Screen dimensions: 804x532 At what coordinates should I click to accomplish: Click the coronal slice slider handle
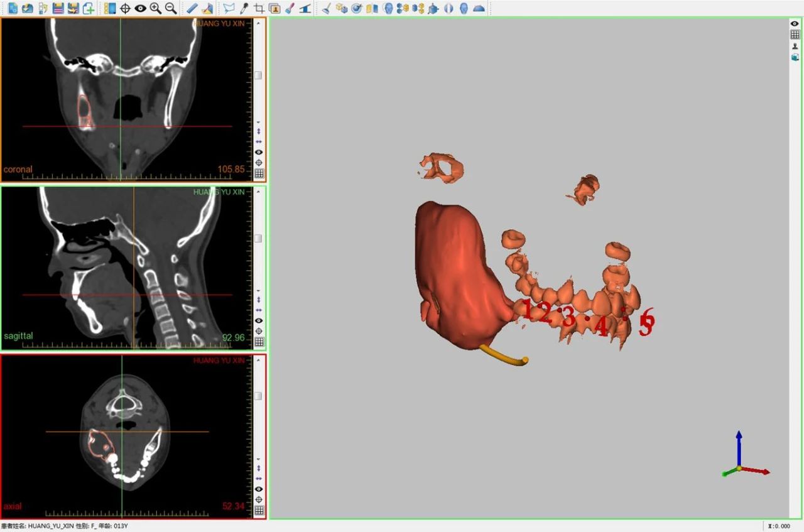(258, 75)
